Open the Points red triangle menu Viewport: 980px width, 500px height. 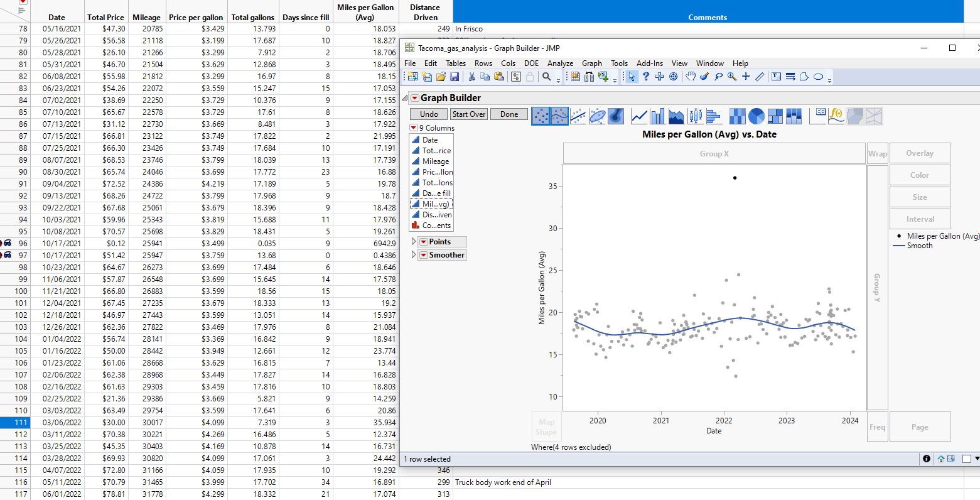click(423, 242)
